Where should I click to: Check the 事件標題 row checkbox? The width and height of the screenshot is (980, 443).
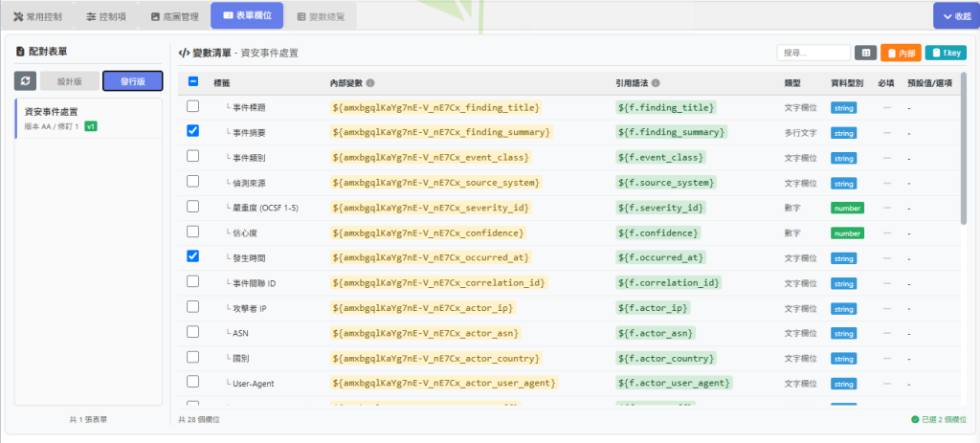[193, 105]
